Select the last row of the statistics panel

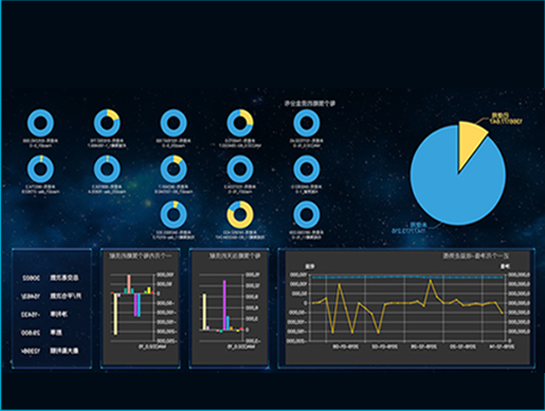pyautogui.click(x=51, y=351)
